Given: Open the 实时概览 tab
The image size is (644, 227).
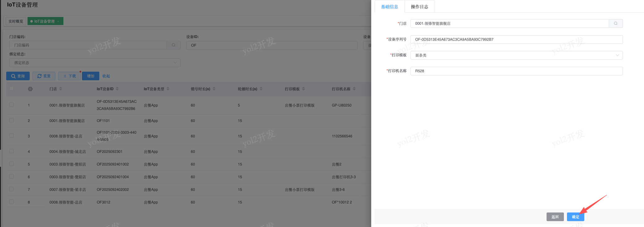Looking at the screenshot, I should coord(16,21).
